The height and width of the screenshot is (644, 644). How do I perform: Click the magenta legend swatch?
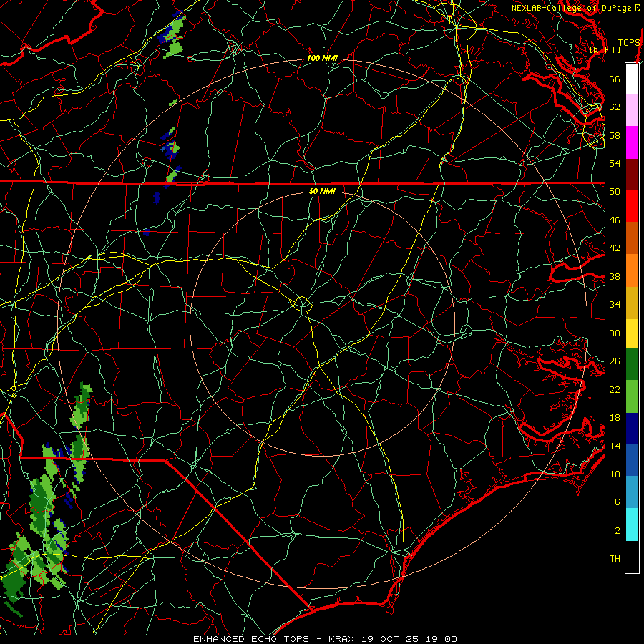pos(632,142)
